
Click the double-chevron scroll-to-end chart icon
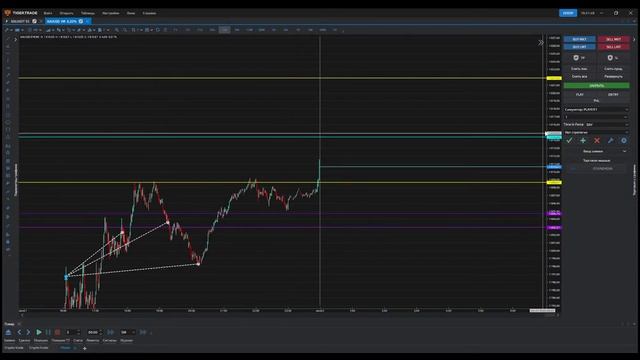pyautogui.click(x=541, y=42)
